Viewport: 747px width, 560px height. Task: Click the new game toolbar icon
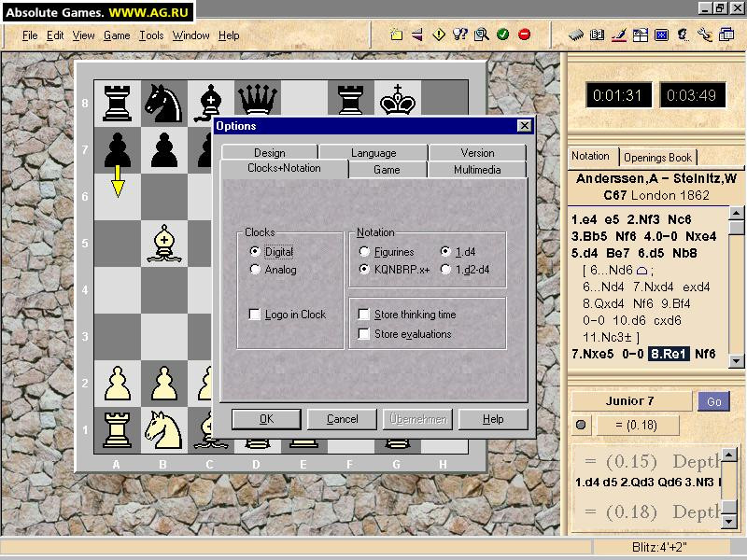coord(397,35)
